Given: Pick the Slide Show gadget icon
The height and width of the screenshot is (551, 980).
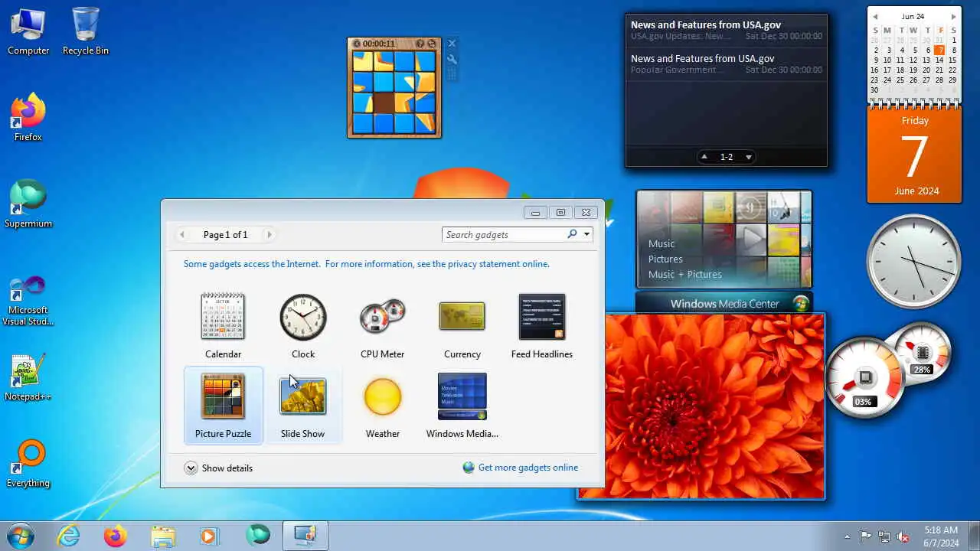Looking at the screenshot, I should [x=303, y=396].
